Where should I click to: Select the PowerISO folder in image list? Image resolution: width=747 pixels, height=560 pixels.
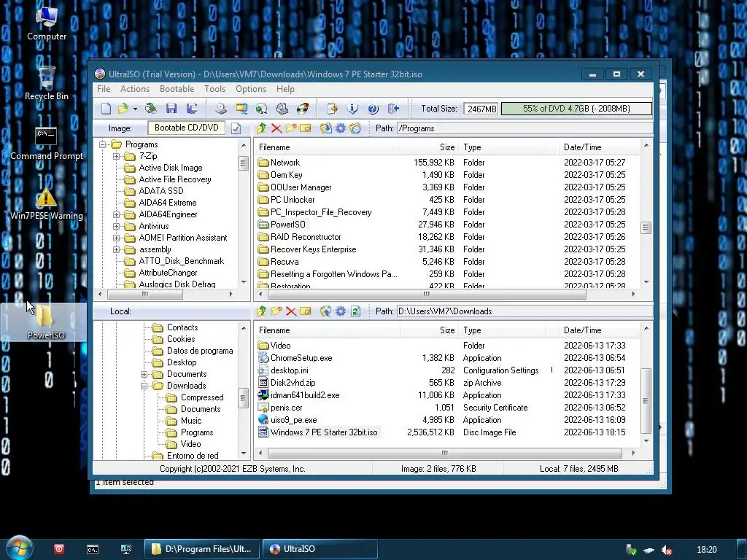click(287, 225)
